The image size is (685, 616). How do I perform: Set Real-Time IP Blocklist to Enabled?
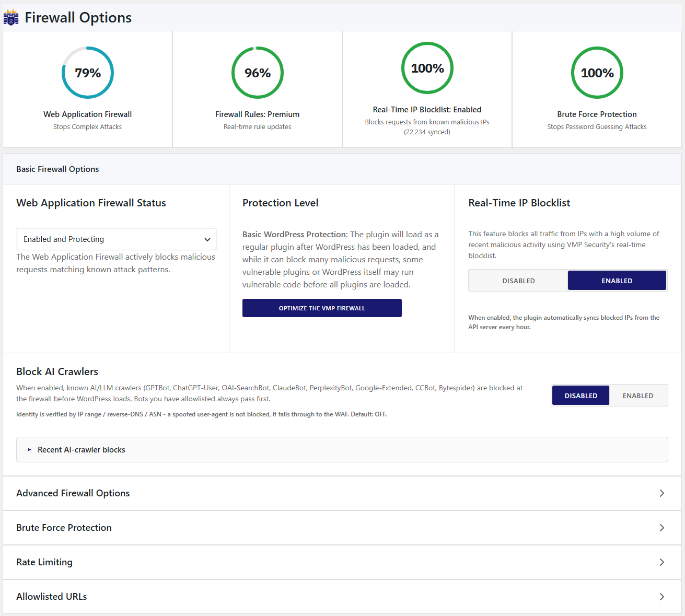[x=617, y=281]
